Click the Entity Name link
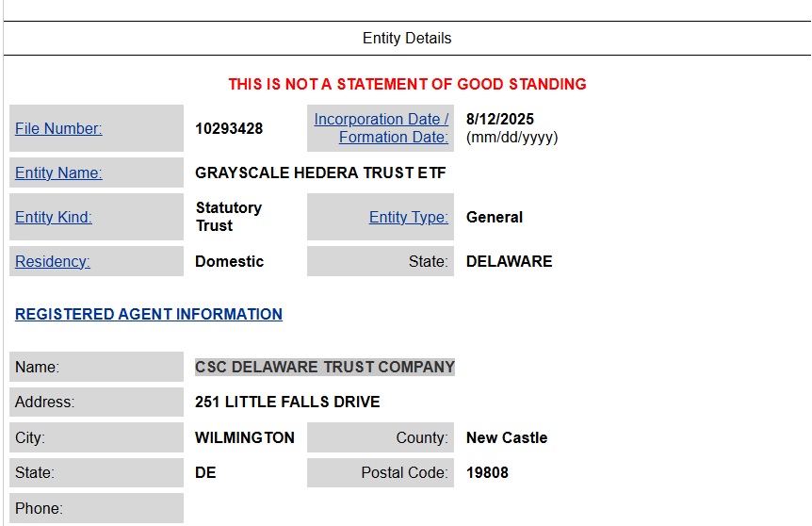This screenshot has width=812, height=526. [58, 173]
